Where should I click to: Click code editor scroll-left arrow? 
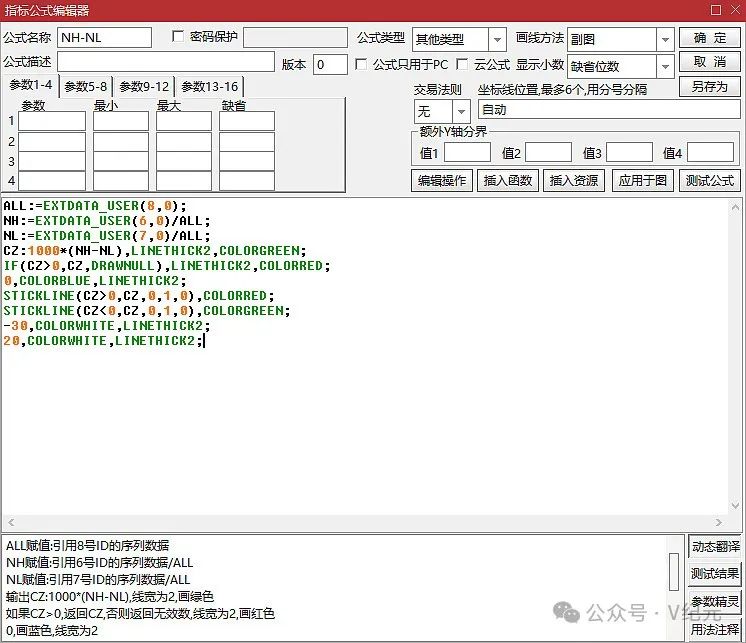pos(10,522)
